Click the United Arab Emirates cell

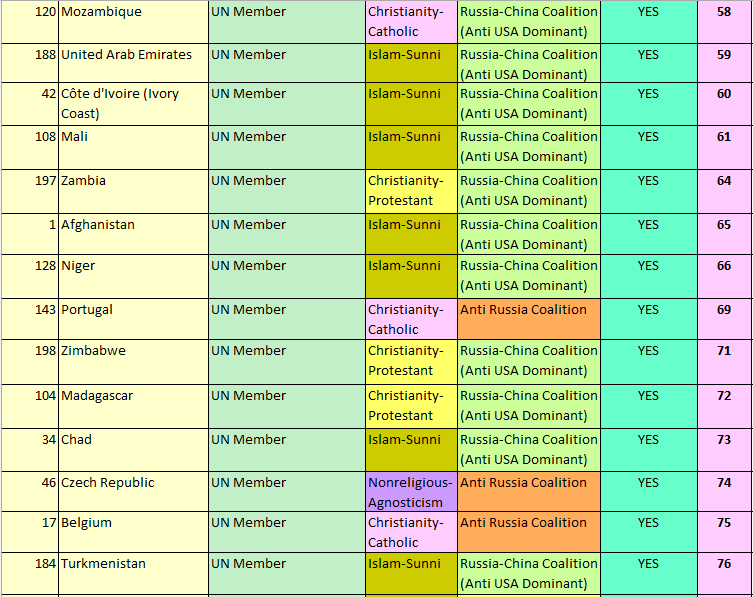point(134,63)
